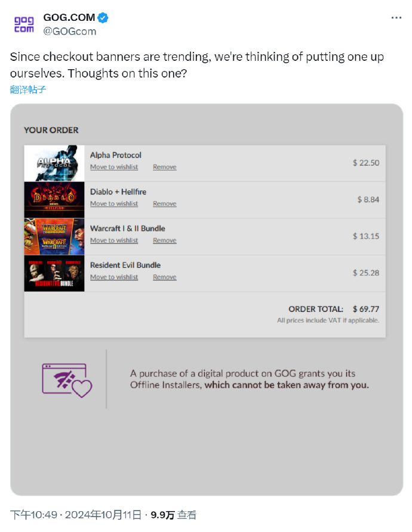
Task: Remove Resident Evil Bundle from order
Action: pyautogui.click(x=164, y=277)
